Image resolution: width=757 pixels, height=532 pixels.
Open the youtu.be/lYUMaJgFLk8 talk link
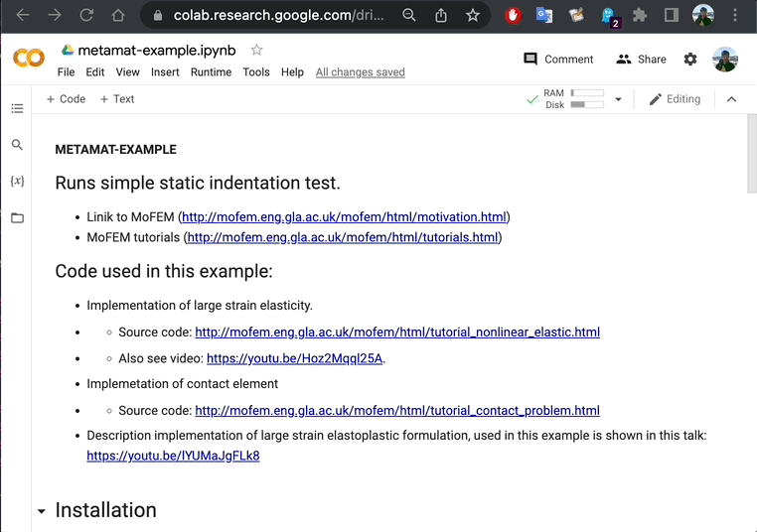[173, 456]
